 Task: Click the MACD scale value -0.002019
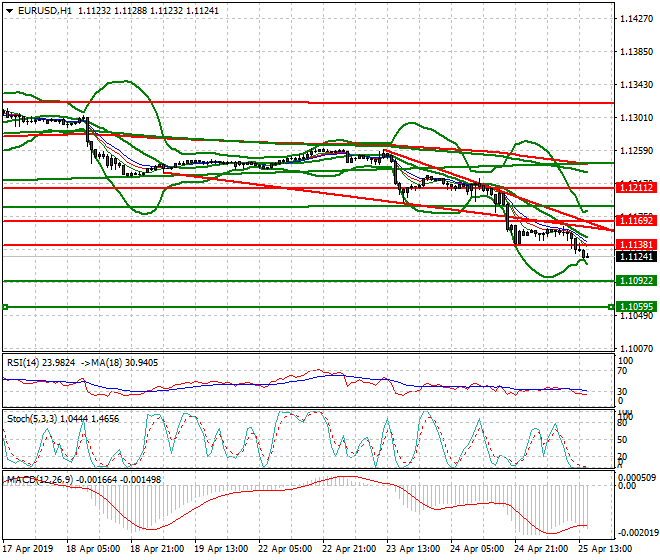[638, 533]
